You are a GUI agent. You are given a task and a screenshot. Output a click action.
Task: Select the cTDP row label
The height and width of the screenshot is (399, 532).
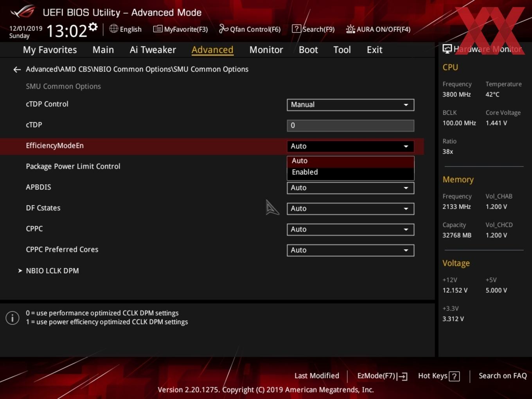click(34, 125)
